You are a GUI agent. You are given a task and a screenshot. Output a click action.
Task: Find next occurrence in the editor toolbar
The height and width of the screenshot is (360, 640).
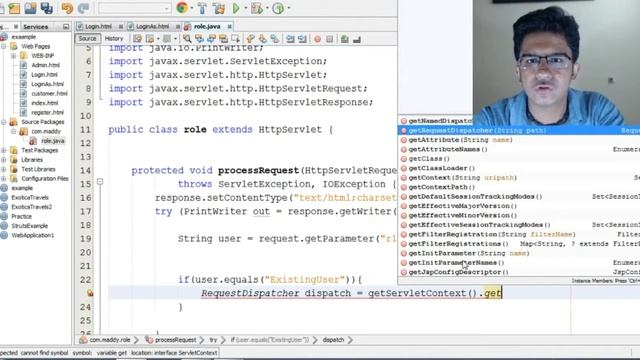pyautogui.click(x=211, y=39)
